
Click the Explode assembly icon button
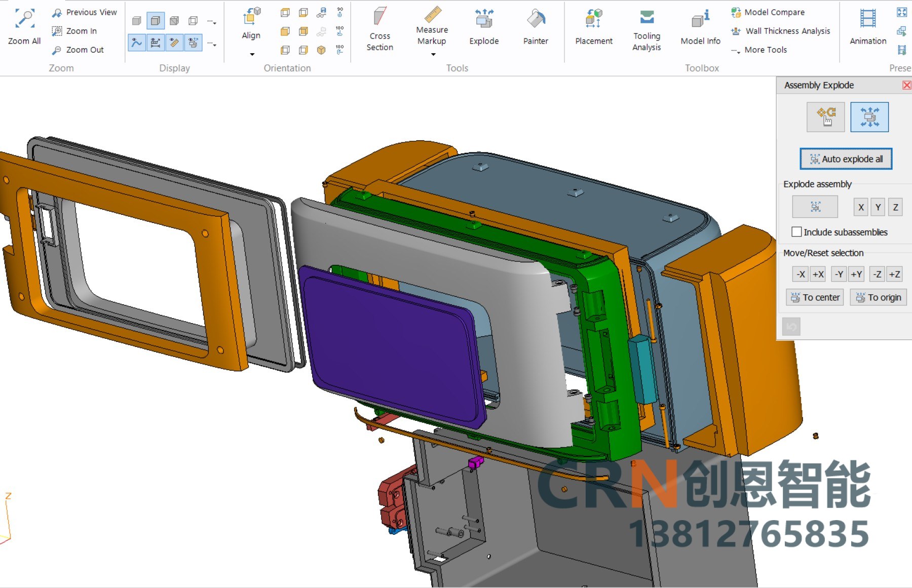click(815, 207)
